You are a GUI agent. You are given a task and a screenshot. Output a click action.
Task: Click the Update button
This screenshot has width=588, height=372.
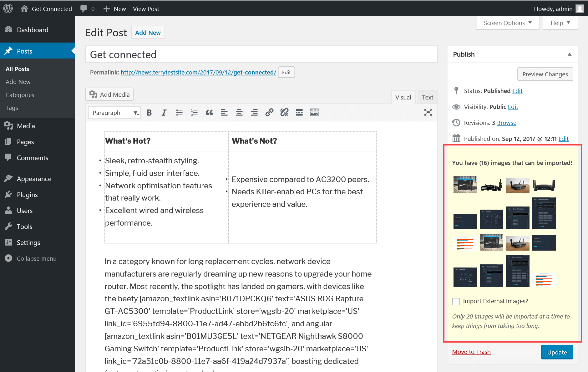pyautogui.click(x=557, y=352)
